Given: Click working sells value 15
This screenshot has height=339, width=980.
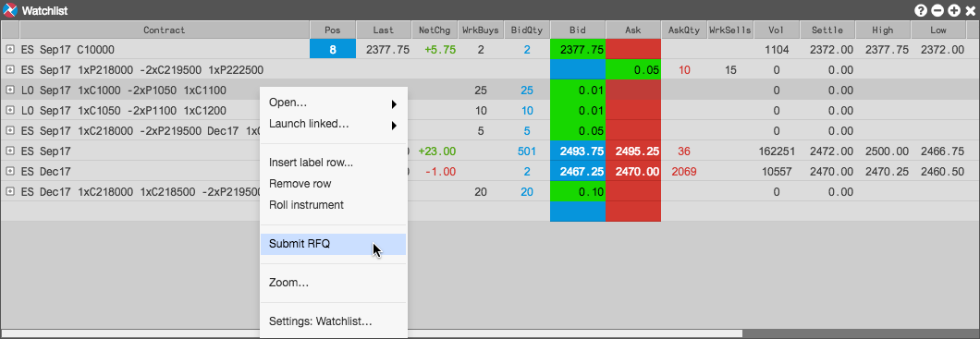Looking at the screenshot, I should pos(730,70).
